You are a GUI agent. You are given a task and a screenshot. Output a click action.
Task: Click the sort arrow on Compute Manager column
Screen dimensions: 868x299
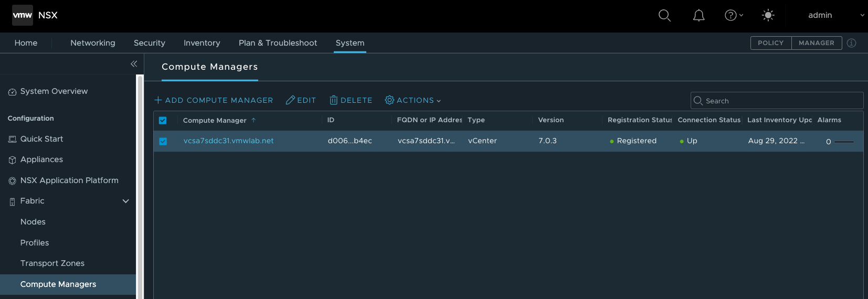point(253,120)
